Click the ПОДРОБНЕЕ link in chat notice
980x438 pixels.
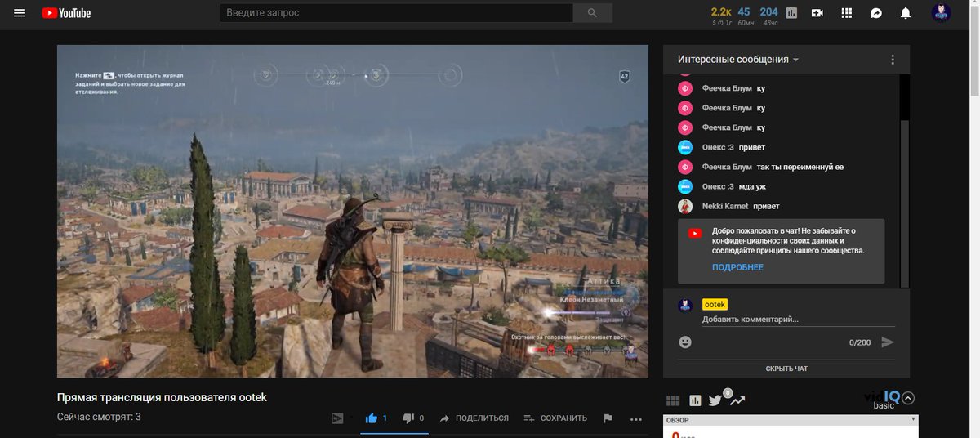(737, 267)
